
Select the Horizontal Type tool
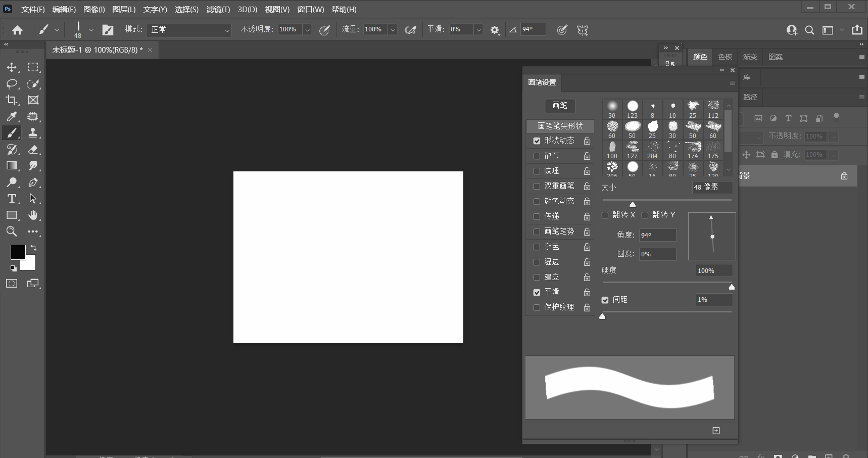pos(12,199)
